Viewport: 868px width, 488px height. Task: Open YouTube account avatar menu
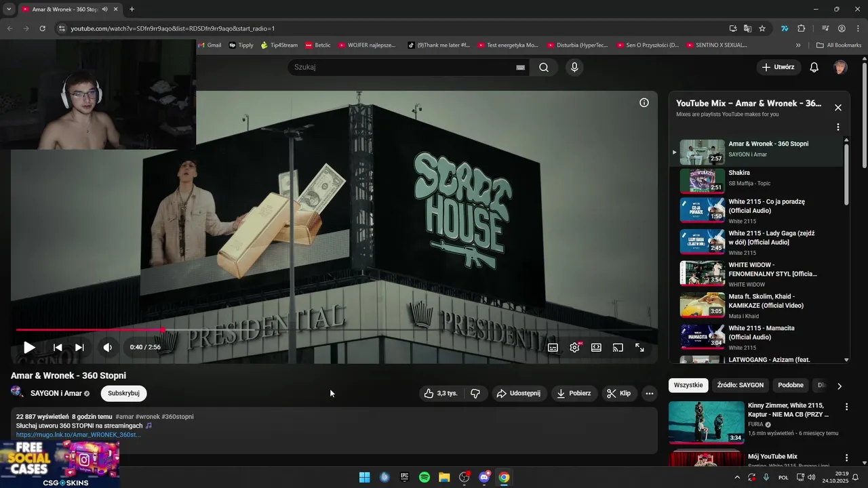click(840, 67)
